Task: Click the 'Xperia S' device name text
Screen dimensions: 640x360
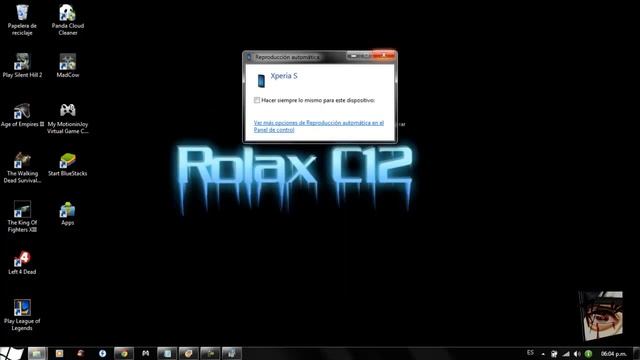Action: click(284, 76)
